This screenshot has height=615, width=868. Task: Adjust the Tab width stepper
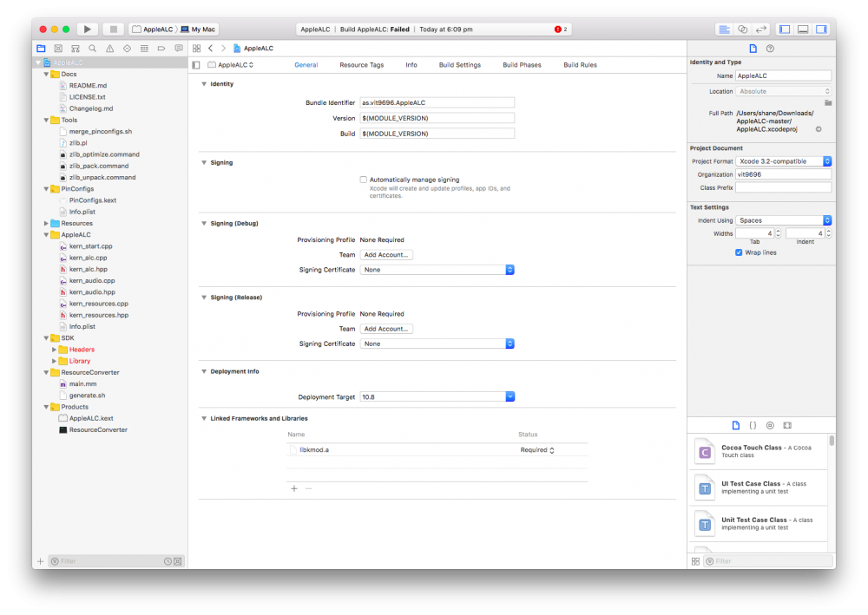(778, 234)
